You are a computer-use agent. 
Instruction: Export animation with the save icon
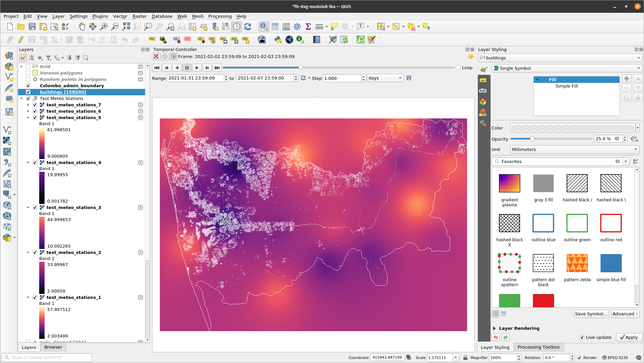pos(409,78)
